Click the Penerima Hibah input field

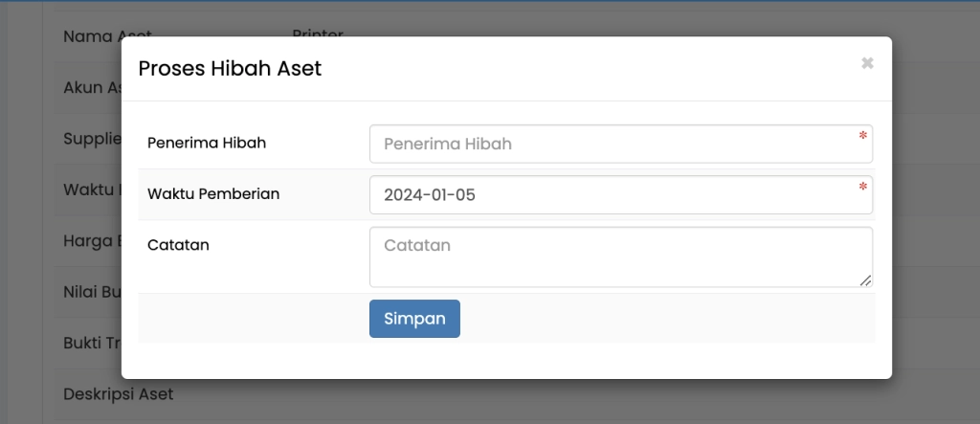(x=612, y=145)
